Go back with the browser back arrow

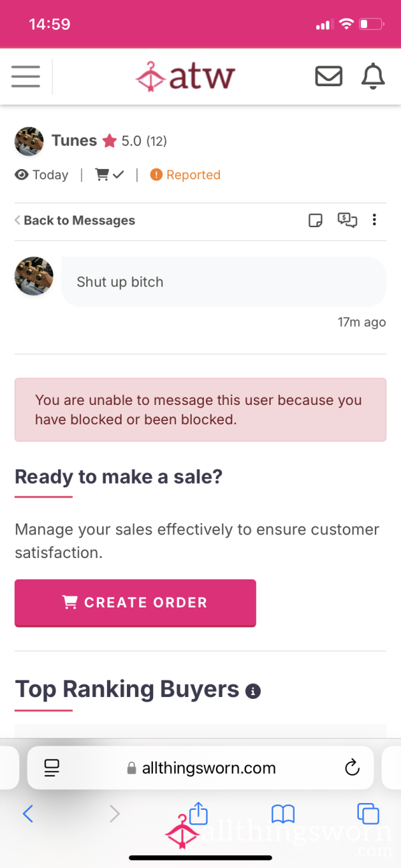[x=28, y=813]
